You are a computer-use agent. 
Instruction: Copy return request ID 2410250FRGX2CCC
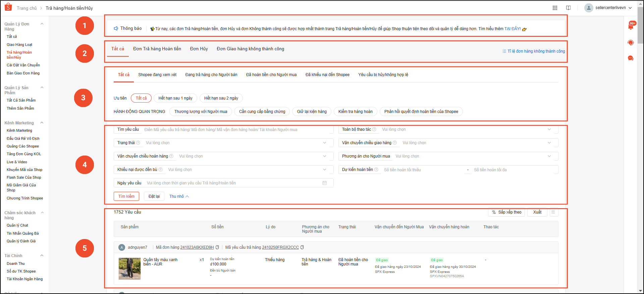coord(302,247)
